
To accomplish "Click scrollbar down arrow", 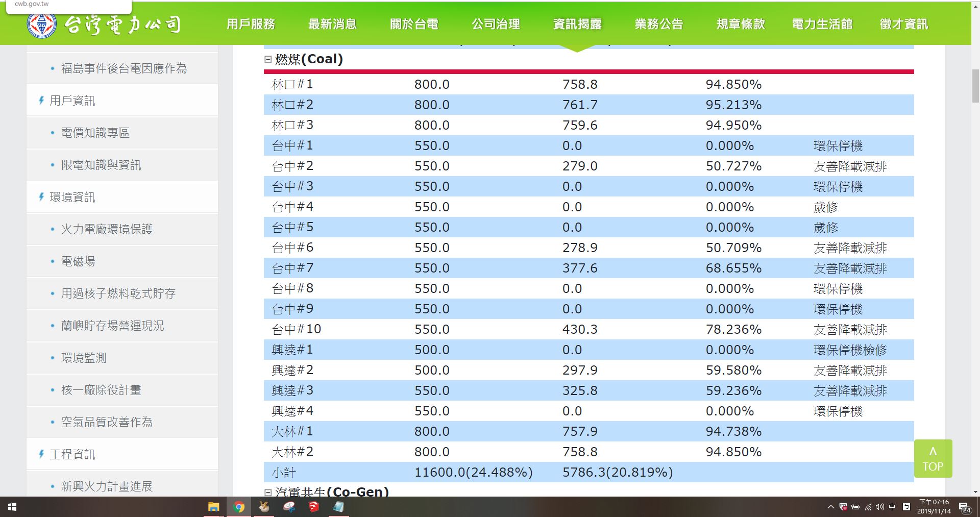I will click(x=975, y=492).
